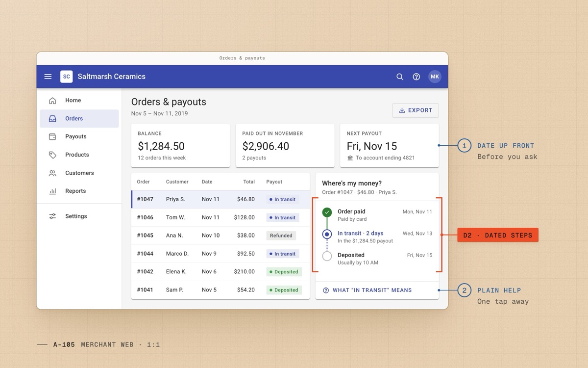This screenshot has height=368, width=588.
Task: Open the hamburger navigation menu
Action: [48, 77]
